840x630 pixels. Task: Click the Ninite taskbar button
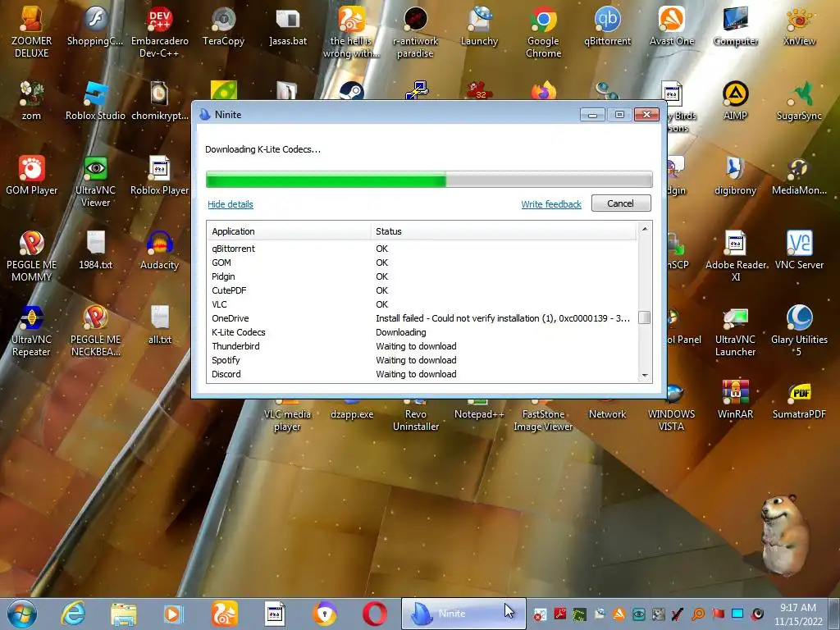point(464,614)
